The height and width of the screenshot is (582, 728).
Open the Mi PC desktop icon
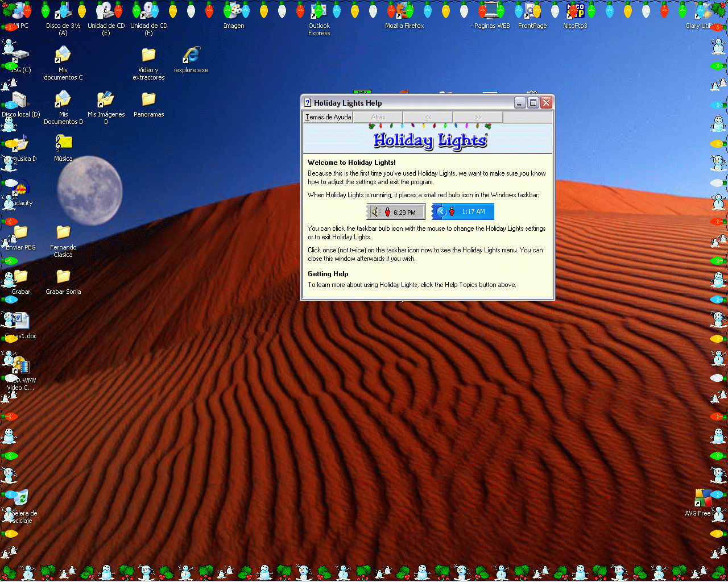(x=20, y=10)
